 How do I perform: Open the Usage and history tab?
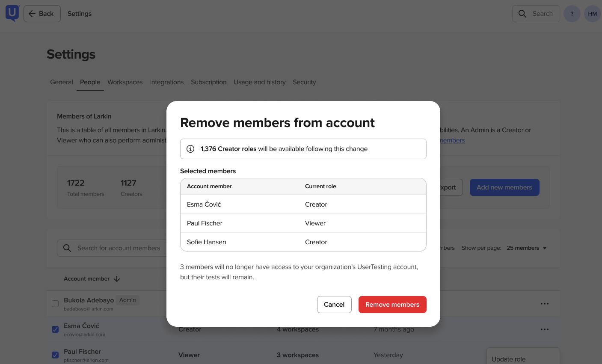(x=260, y=82)
